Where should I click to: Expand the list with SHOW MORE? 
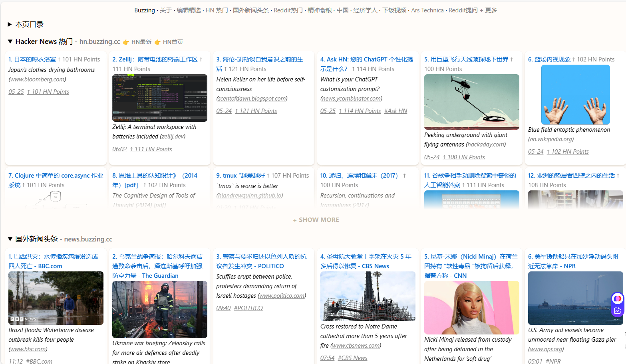(316, 220)
